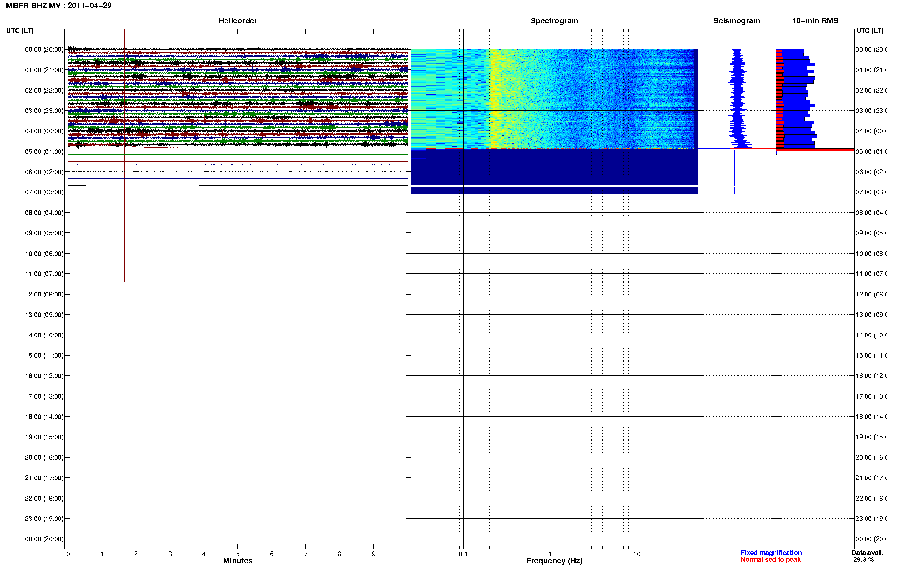
Task: Click the 'Seismogram' panel heading
Action: coord(737,21)
